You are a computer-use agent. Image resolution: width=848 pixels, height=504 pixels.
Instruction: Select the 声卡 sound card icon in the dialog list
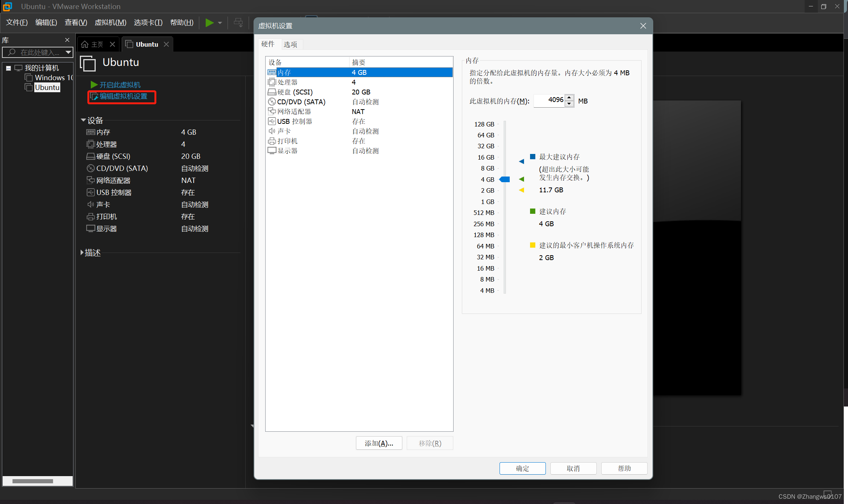[272, 131]
